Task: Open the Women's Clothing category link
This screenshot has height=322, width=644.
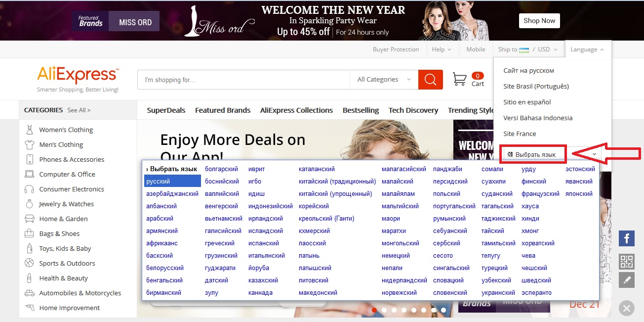Action: pos(66,130)
